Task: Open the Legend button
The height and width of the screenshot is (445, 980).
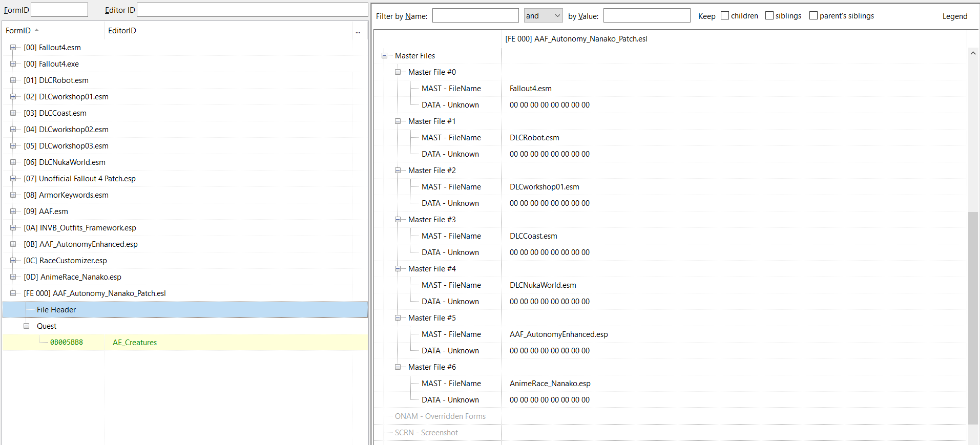Action: click(955, 16)
